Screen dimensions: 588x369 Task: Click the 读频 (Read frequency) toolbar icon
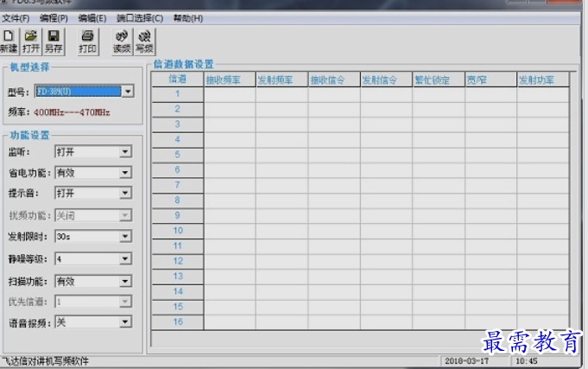122,41
